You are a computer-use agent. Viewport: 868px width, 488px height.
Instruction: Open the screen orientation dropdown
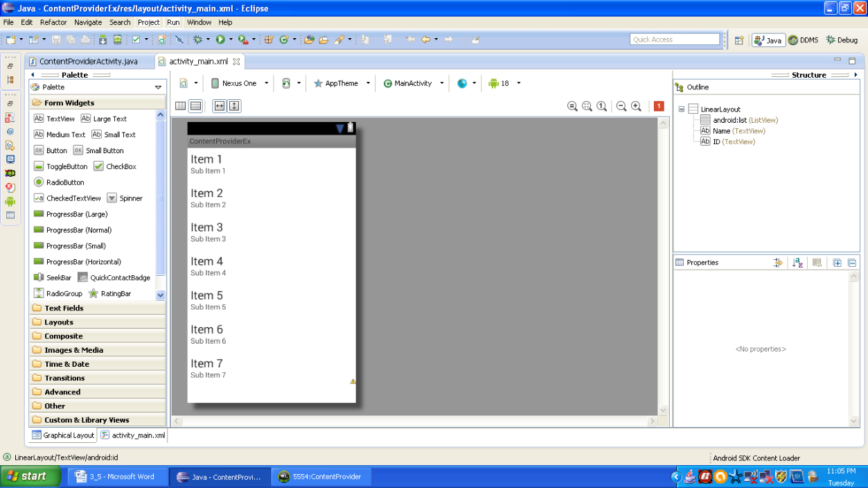pyautogui.click(x=292, y=83)
